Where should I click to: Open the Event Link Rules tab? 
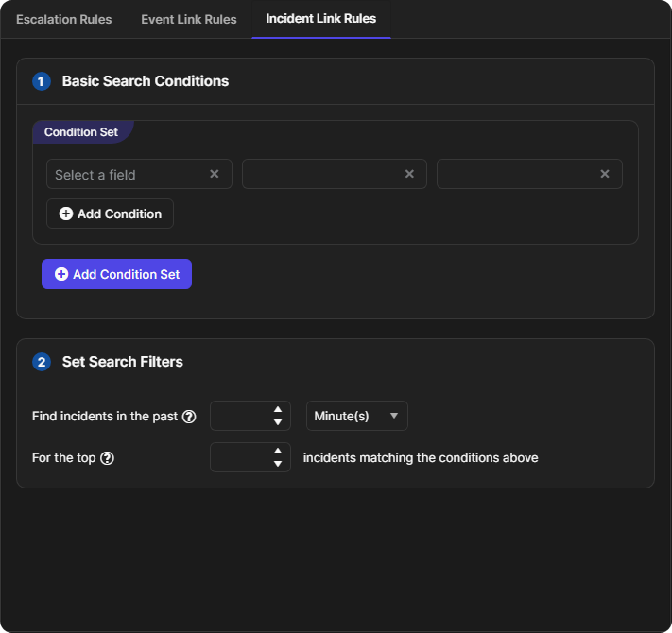coord(189,19)
